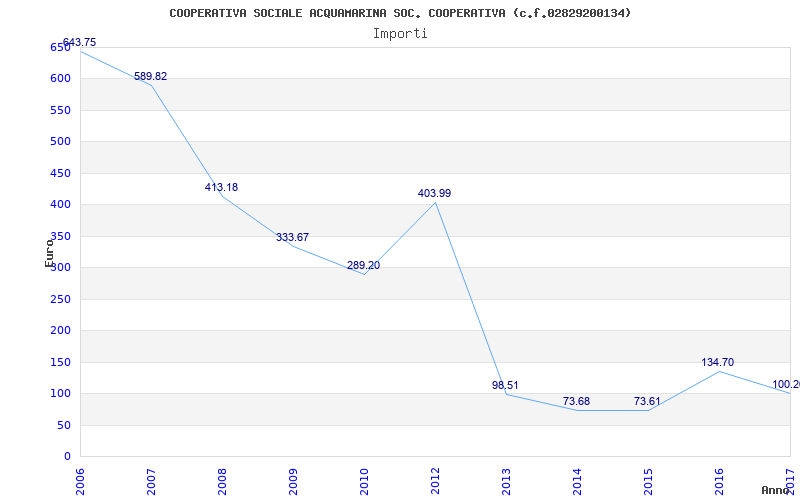The image size is (800, 500).
Task: Click the 2010 x-axis year label
Action: [364, 480]
